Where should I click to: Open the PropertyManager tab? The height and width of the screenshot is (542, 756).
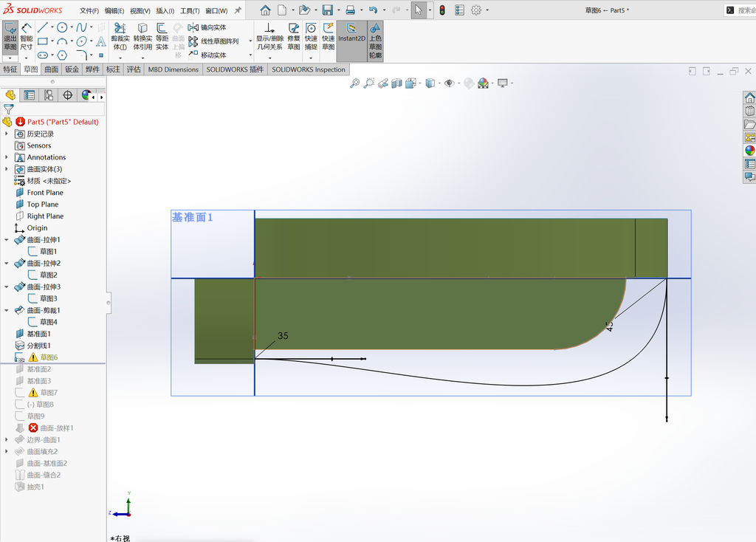[x=30, y=95]
